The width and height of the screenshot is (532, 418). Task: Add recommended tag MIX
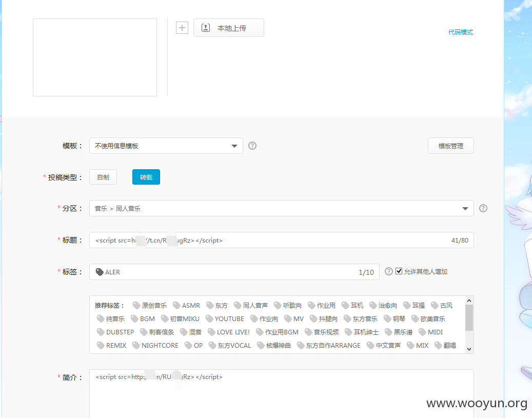point(418,345)
